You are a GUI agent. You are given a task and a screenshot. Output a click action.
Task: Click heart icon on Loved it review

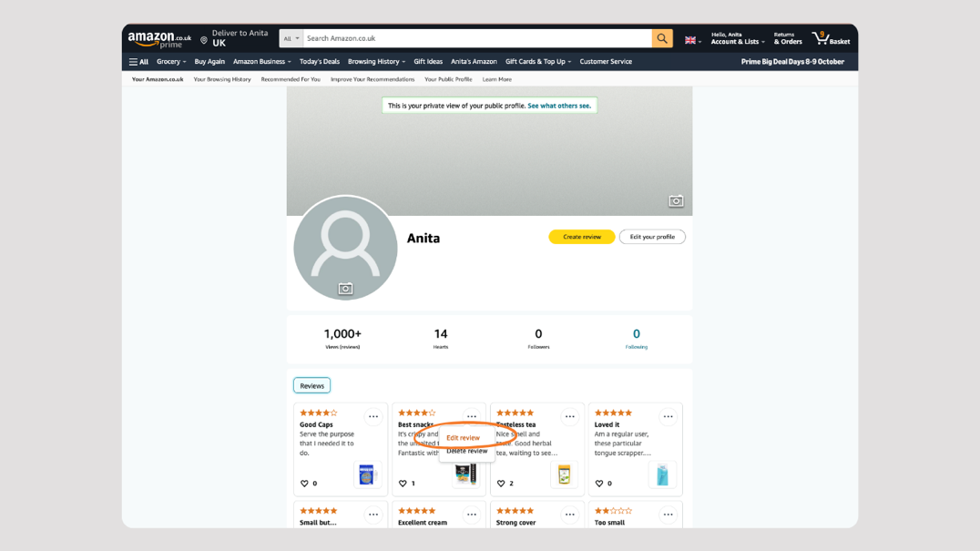[x=598, y=484]
